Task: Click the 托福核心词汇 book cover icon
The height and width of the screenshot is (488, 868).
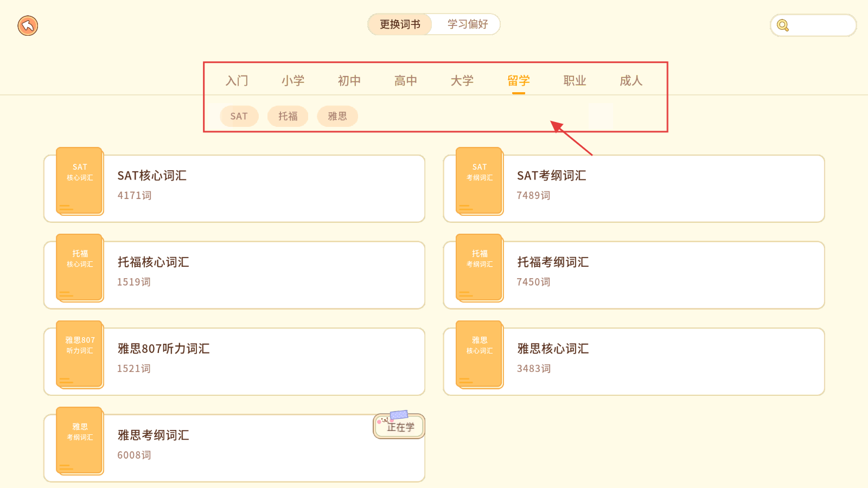Action: pos(80,268)
